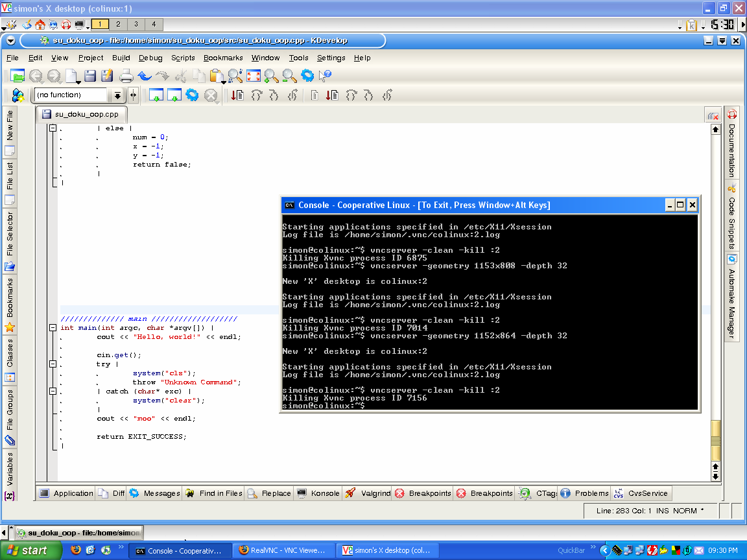The image size is (747, 560).
Task: Click the first download-window icon in second toolbar
Action: coord(156,95)
